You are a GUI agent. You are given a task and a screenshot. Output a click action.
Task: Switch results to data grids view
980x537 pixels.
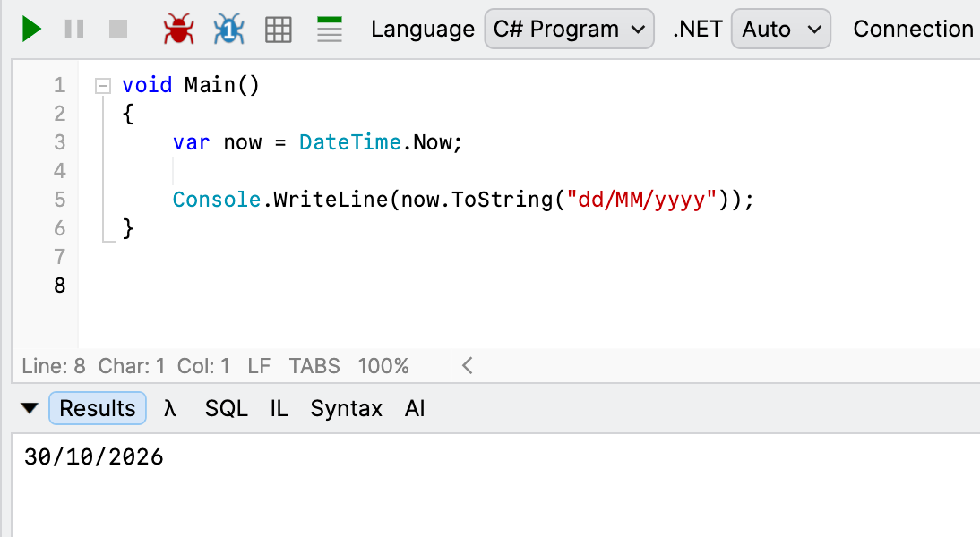(x=279, y=30)
